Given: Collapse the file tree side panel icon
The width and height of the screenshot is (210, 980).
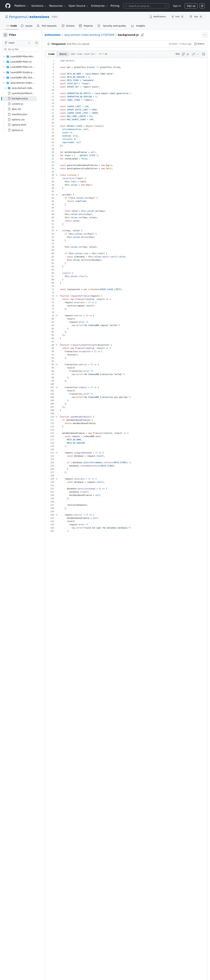Looking at the screenshot, I should [x=5, y=35].
